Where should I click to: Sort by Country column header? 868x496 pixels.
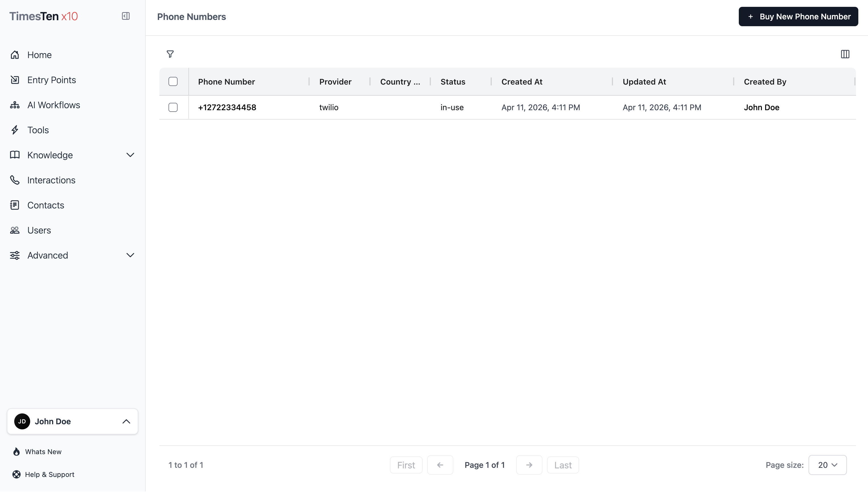[400, 82]
